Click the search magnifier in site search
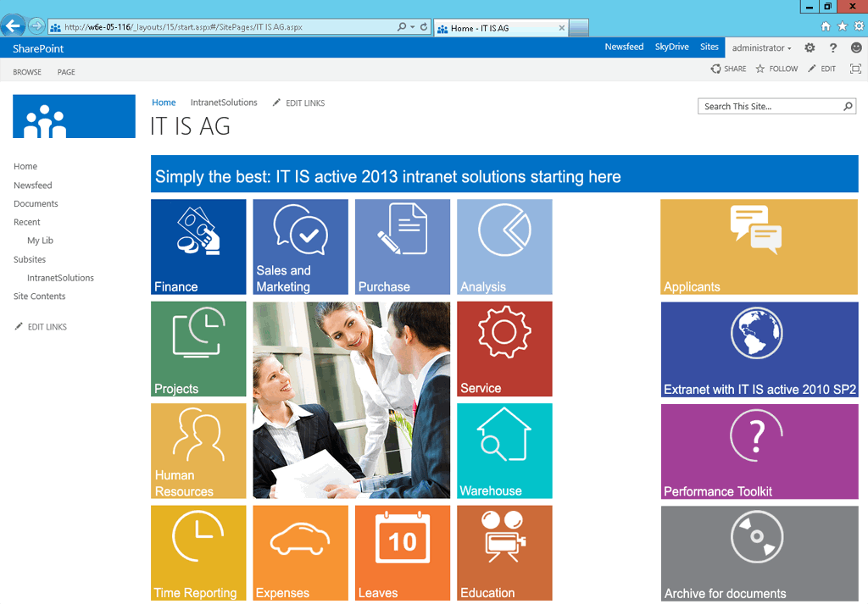This screenshot has width=868, height=604. click(x=848, y=106)
